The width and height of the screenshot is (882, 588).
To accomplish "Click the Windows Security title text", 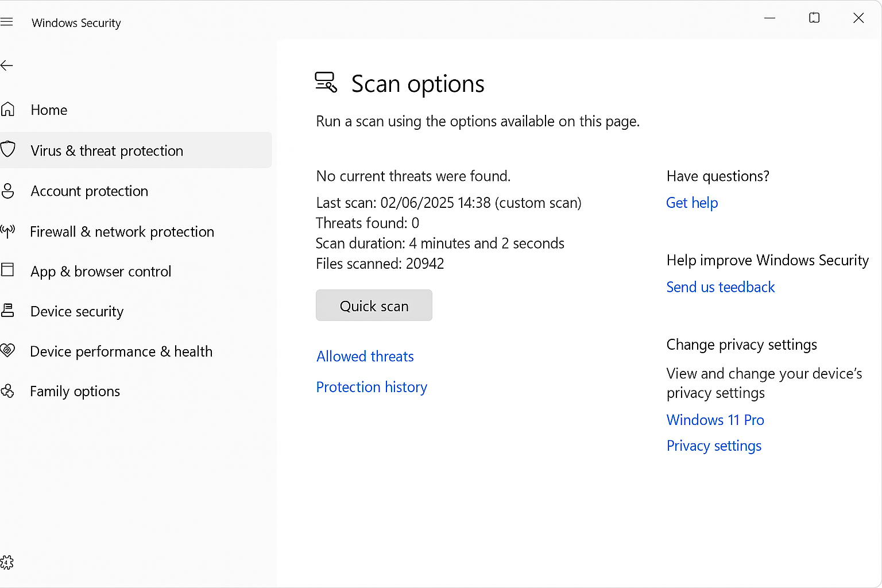I will (76, 23).
